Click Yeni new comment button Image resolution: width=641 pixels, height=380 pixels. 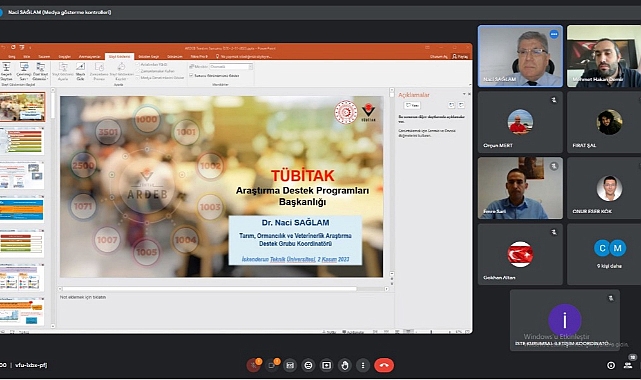pyautogui.click(x=412, y=105)
